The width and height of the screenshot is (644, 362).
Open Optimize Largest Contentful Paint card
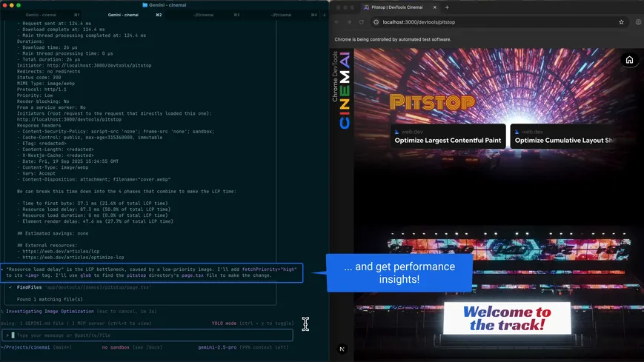tap(448, 136)
